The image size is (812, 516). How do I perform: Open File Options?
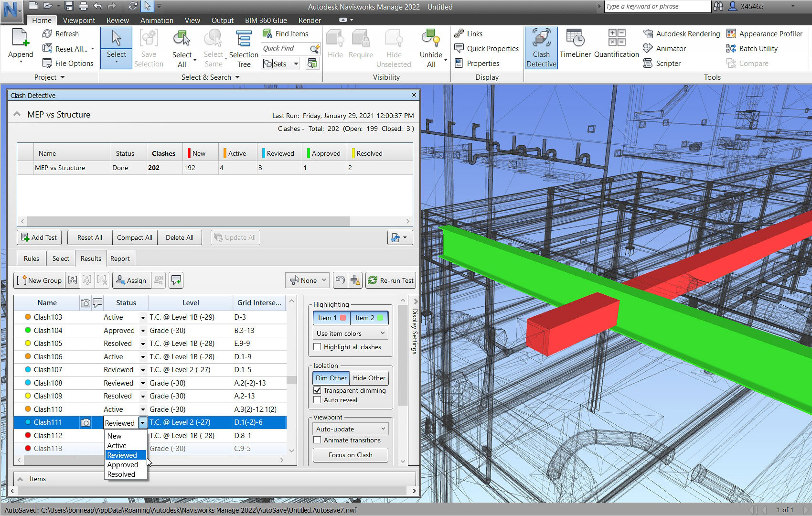click(x=68, y=63)
